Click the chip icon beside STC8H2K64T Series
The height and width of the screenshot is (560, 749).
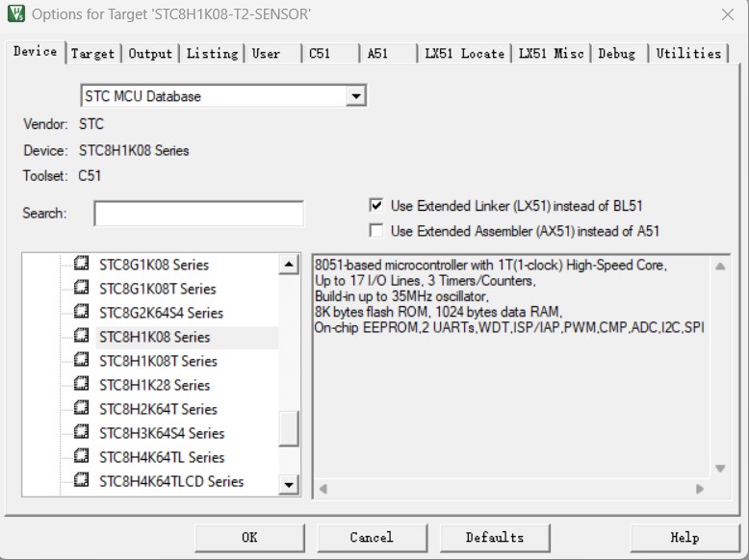81,408
